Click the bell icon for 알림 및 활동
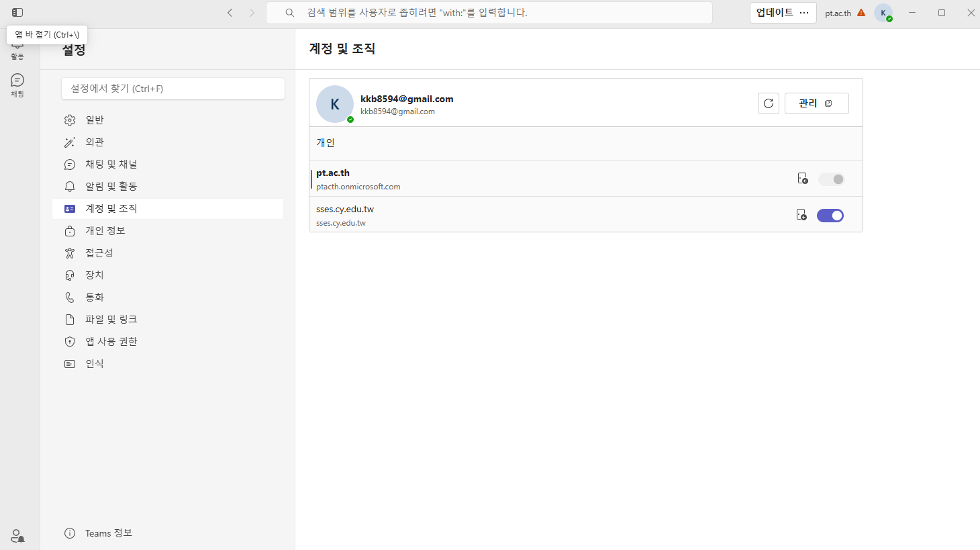980x550 pixels. (x=70, y=187)
